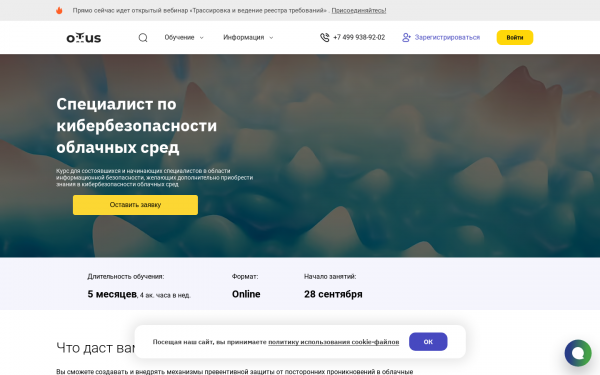The image size is (600, 375).
Task: Click the Оставить заявку button
Action: 135,205
